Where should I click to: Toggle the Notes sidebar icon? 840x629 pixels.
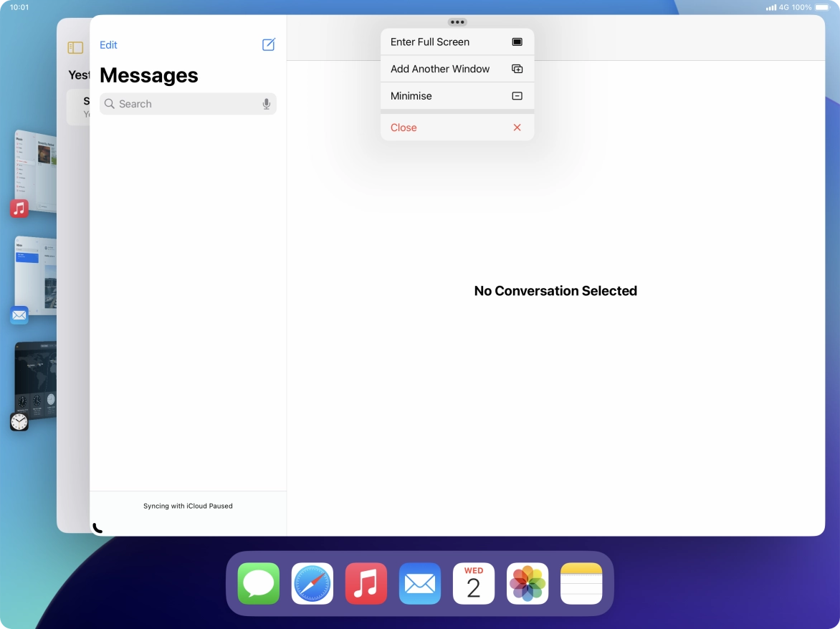pyautogui.click(x=75, y=48)
